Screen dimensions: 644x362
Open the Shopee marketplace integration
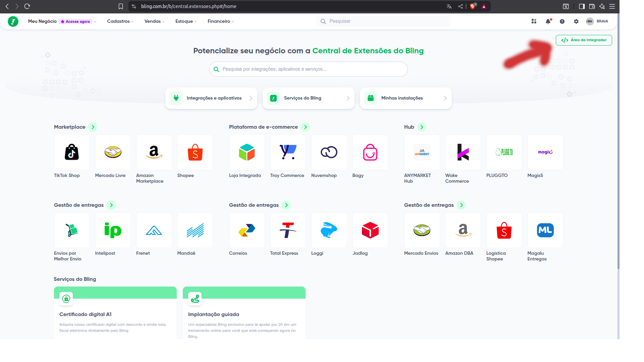tap(195, 152)
